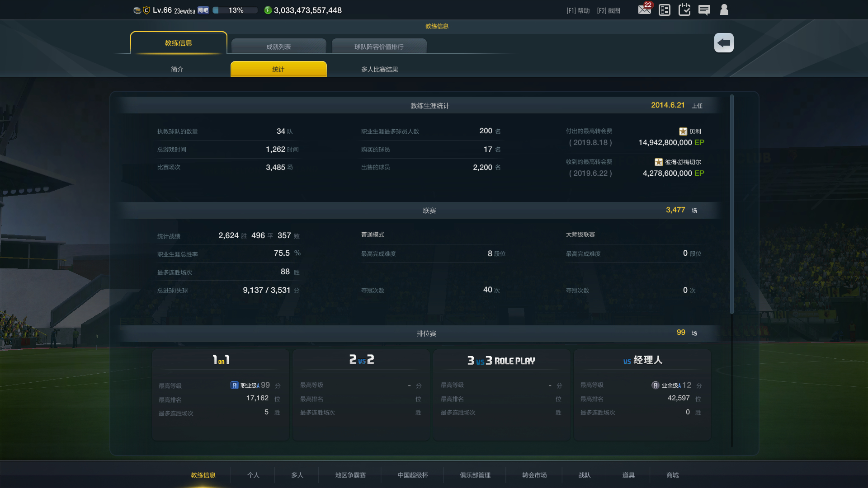This screenshot has height=488, width=868.
Task: Click the 13% experience progress bar
Action: point(235,10)
